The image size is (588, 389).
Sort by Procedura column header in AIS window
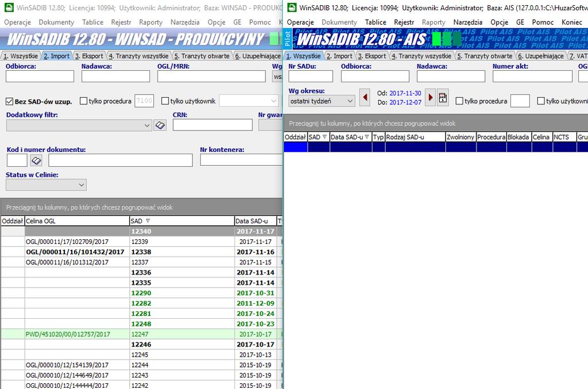[491, 137]
